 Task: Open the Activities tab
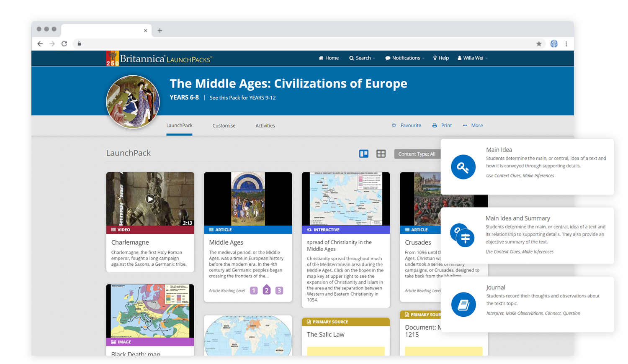(265, 126)
